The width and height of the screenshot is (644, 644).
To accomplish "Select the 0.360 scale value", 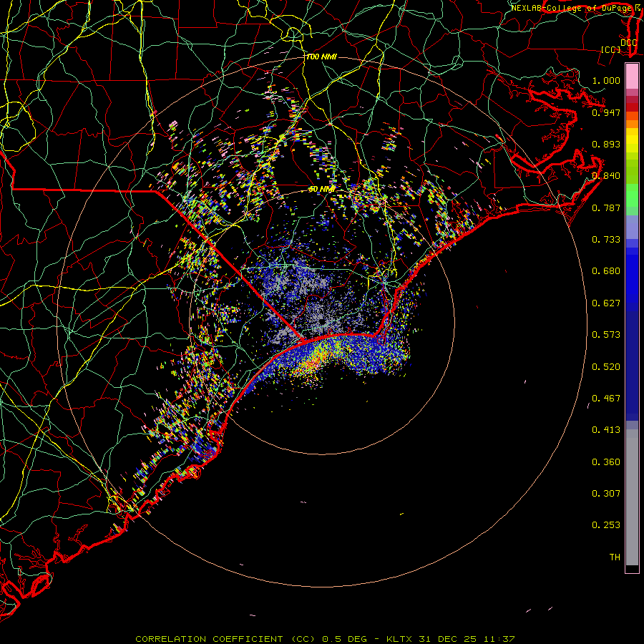I will pos(606,462).
